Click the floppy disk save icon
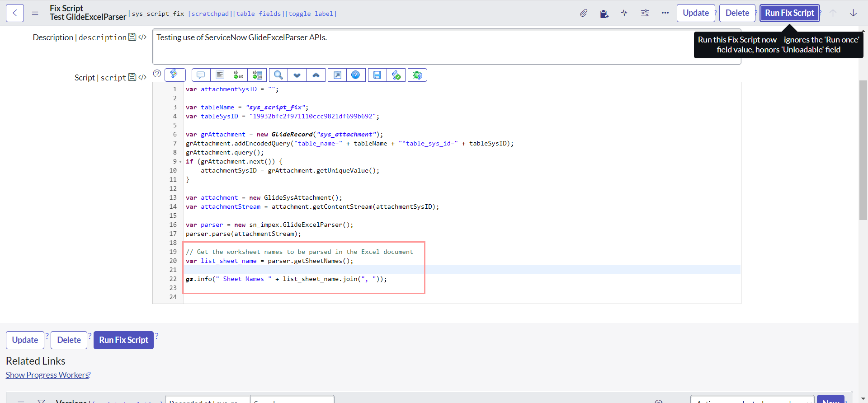The height and width of the screenshot is (403, 868). coord(377,75)
